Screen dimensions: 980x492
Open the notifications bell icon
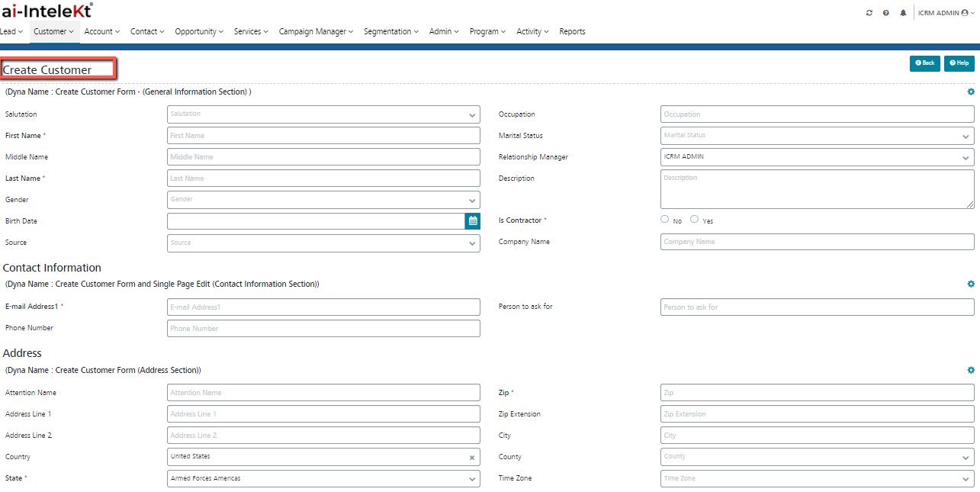[x=904, y=13]
